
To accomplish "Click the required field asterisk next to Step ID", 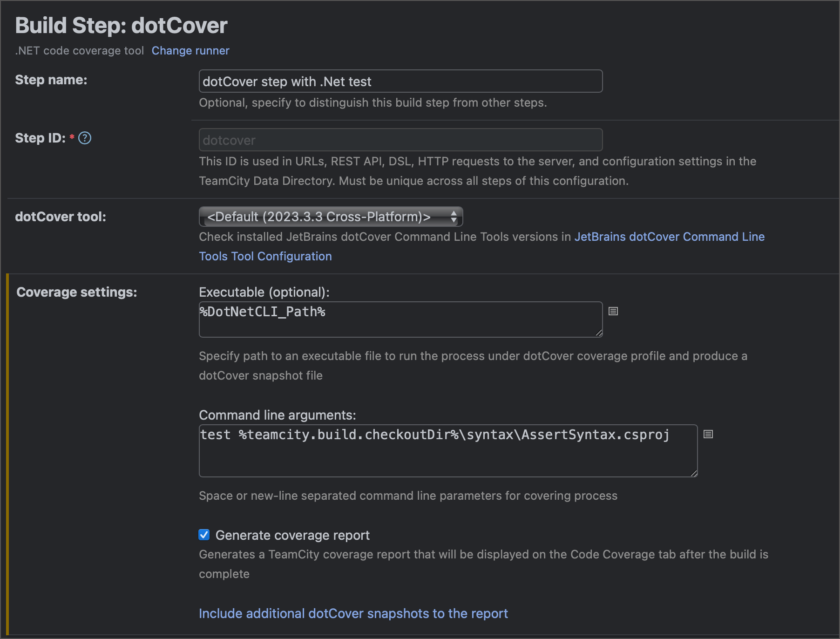I will [72, 136].
